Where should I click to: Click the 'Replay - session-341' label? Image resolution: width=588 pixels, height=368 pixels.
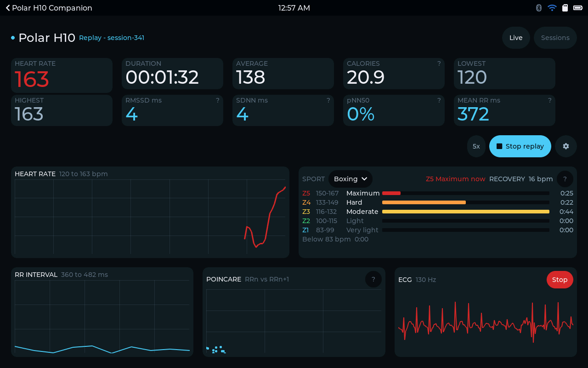pyautogui.click(x=112, y=38)
